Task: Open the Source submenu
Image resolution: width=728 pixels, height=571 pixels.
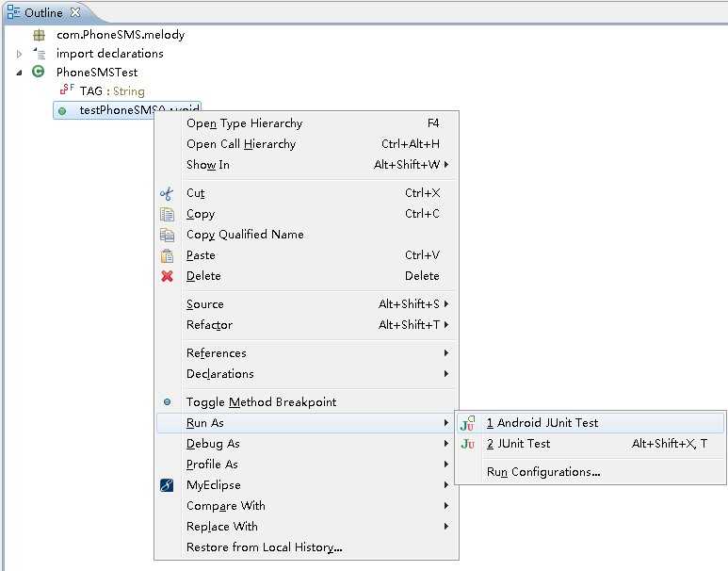Action: [x=306, y=304]
